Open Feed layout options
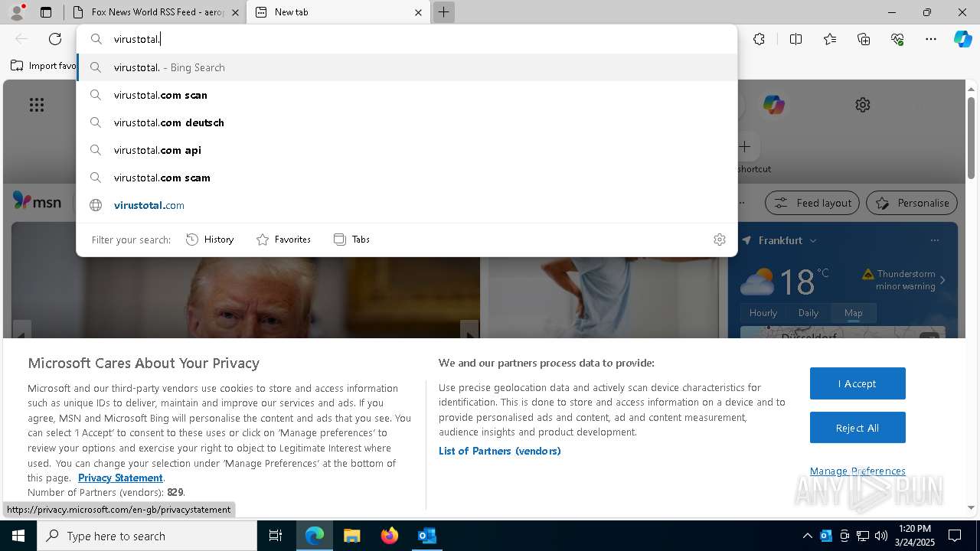The image size is (980, 551). coord(812,203)
